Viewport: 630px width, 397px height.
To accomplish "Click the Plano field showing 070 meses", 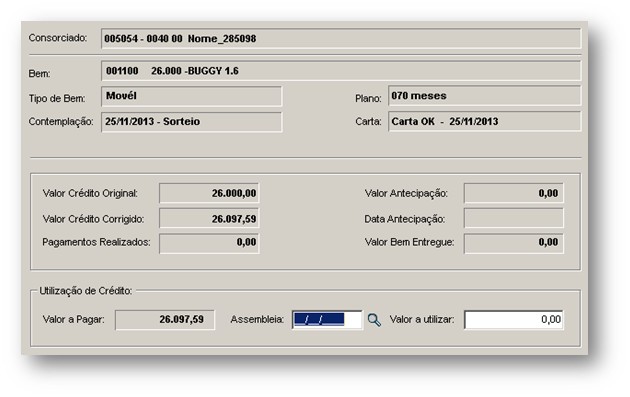I will point(485,96).
